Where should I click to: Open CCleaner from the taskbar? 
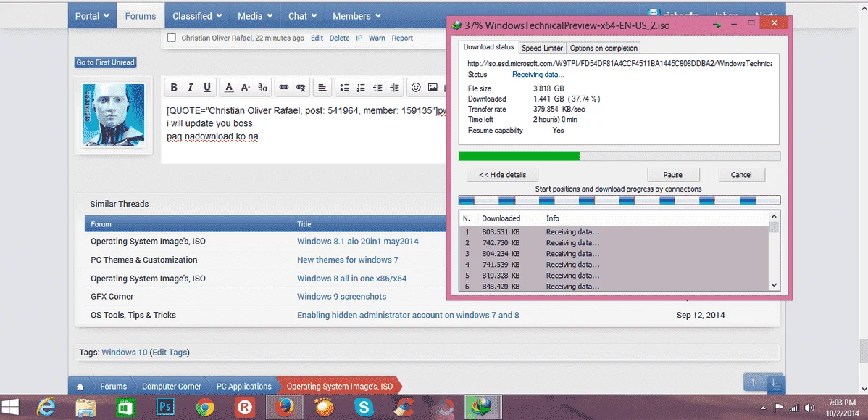(404, 408)
